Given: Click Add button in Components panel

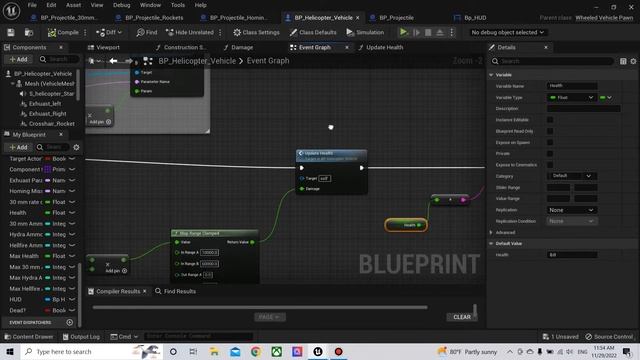Looking at the screenshot, I should [18, 59].
